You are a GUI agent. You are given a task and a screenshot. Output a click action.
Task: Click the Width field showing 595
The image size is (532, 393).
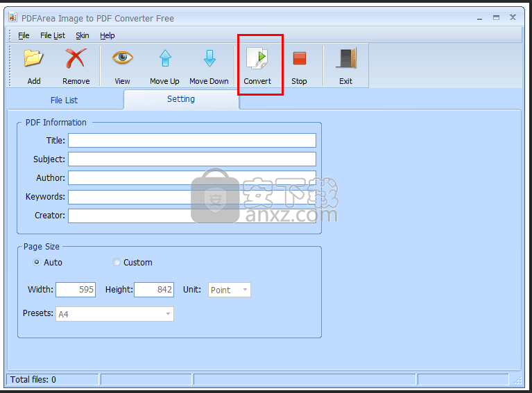click(76, 290)
